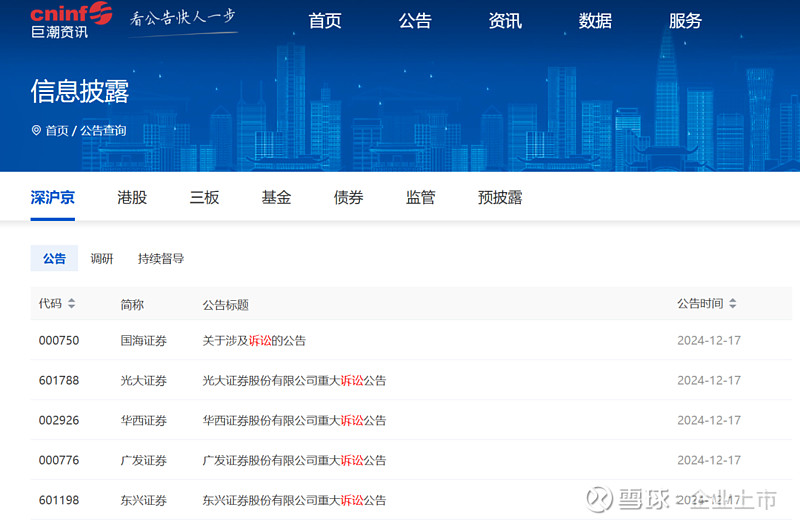This screenshot has height=524, width=800.
Task: Click stock name 东兴证券
Action: tap(143, 501)
